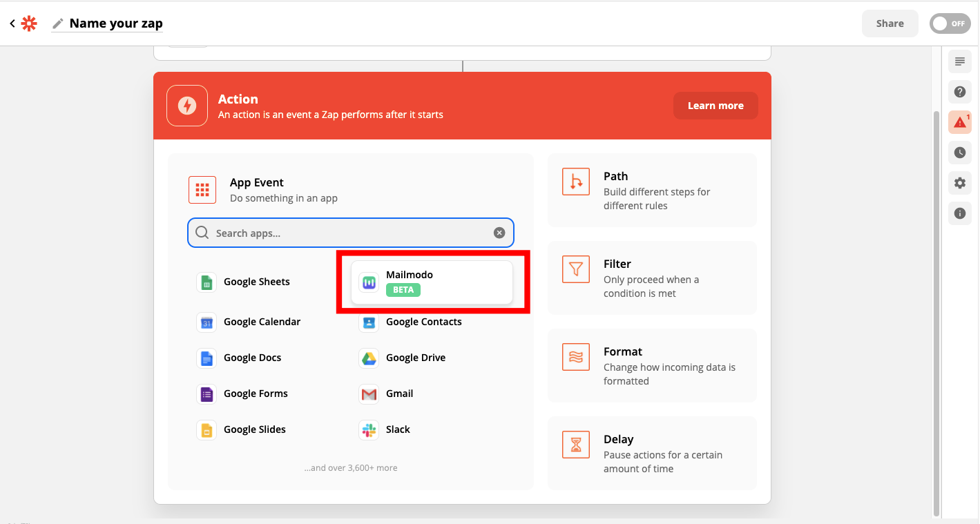Open the history clock icon in sidebar
The image size is (980, 524).
(959, 153)
